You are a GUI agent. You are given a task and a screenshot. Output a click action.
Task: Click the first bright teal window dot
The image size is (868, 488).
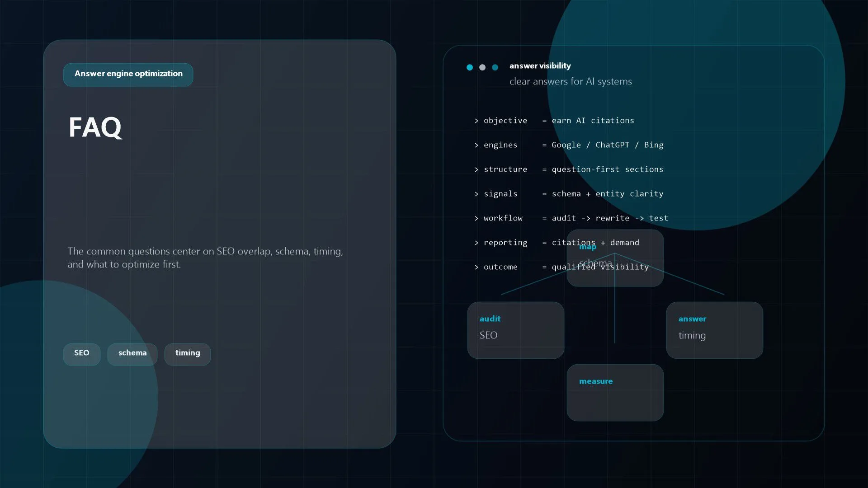pos(470,67)
